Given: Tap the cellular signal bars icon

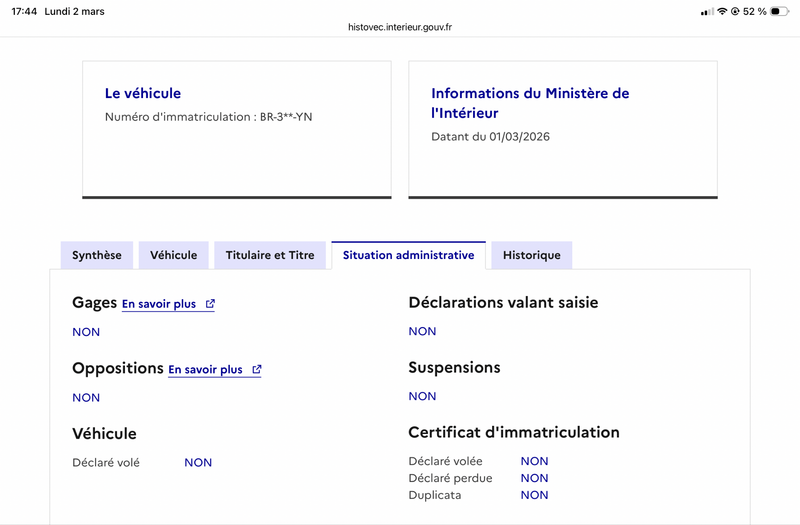Looking at the screenshot, I should pos(707,12).
